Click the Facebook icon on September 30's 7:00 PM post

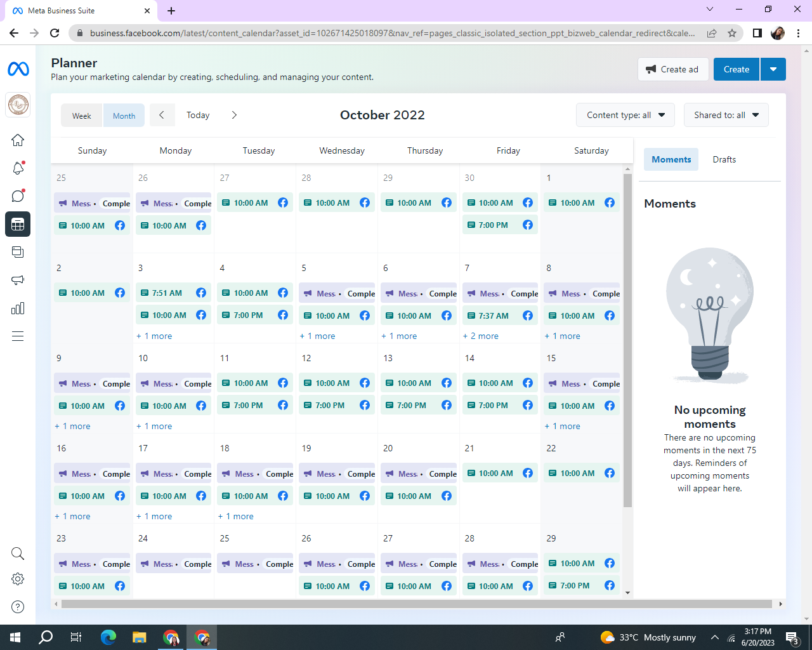click(x=528, y=225)
